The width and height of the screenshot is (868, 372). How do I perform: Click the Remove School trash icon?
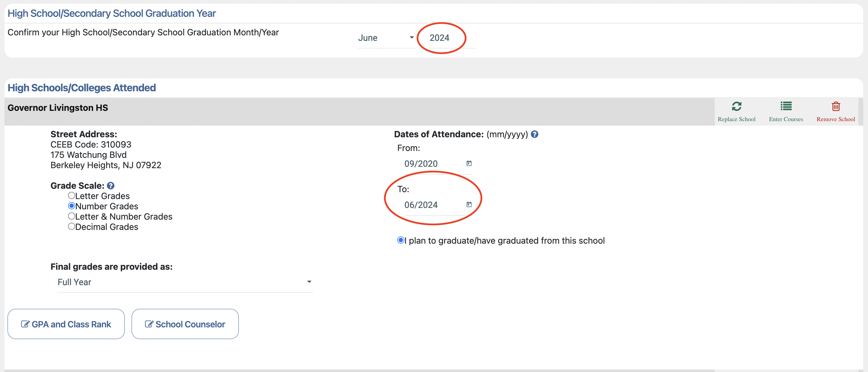pos(836,106)
